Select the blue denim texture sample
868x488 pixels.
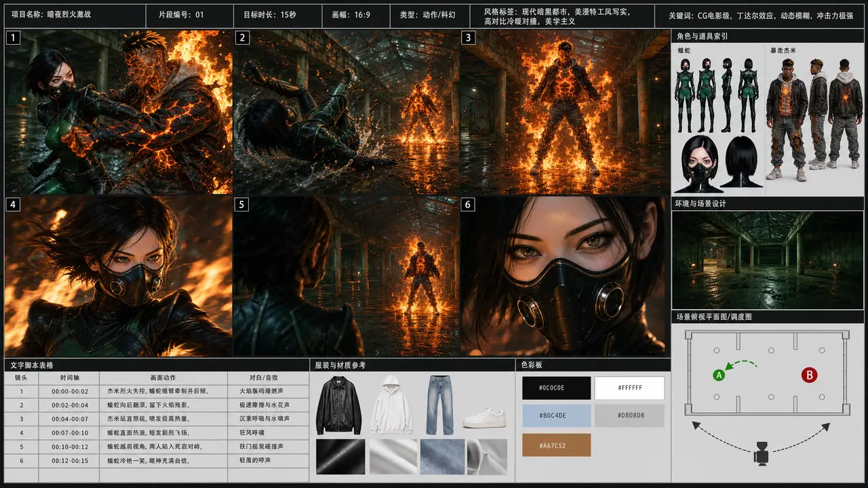[x=441, y=456]
